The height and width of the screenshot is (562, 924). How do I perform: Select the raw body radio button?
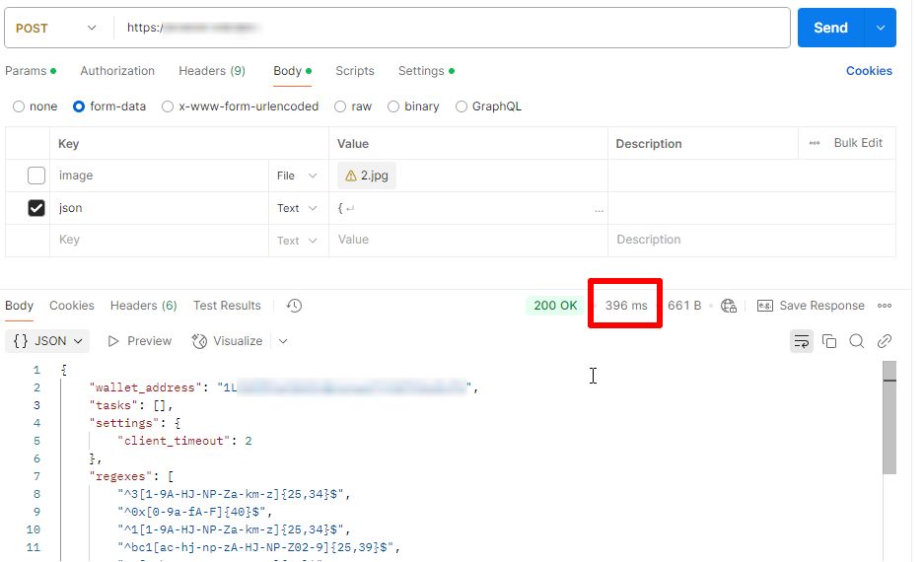(x=340, y=106)
